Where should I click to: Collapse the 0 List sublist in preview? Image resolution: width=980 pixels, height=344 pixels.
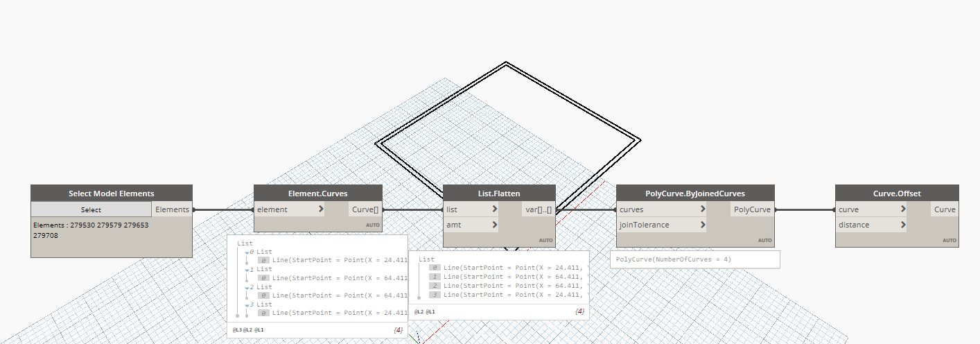(247, 252)
